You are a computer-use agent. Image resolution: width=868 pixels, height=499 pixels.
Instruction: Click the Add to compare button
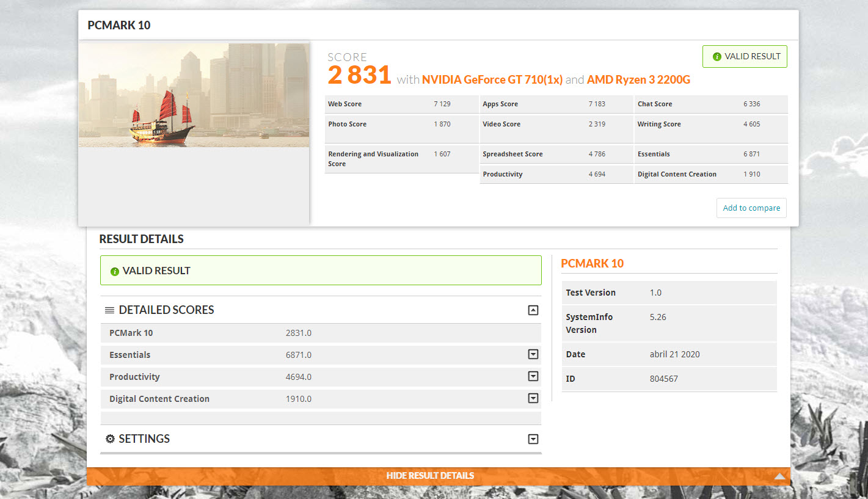751,208
